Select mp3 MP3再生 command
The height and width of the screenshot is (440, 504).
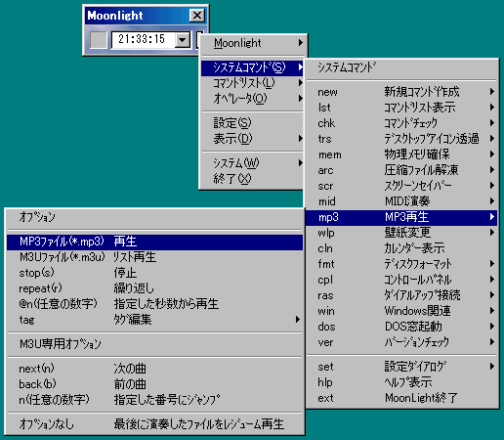point(401,217)
